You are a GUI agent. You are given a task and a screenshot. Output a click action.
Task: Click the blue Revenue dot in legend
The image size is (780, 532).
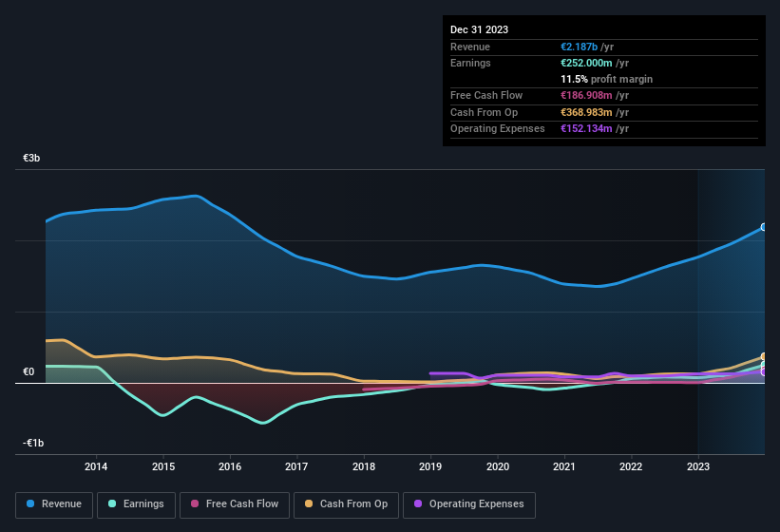[x=31, y=504]
